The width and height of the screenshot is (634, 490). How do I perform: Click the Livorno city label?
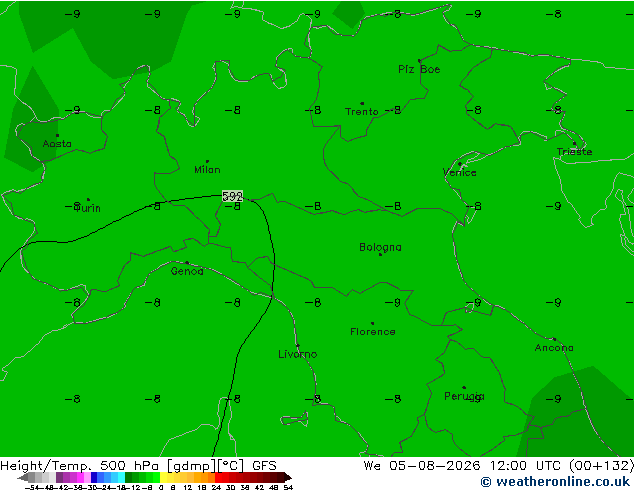pos(298,354)
